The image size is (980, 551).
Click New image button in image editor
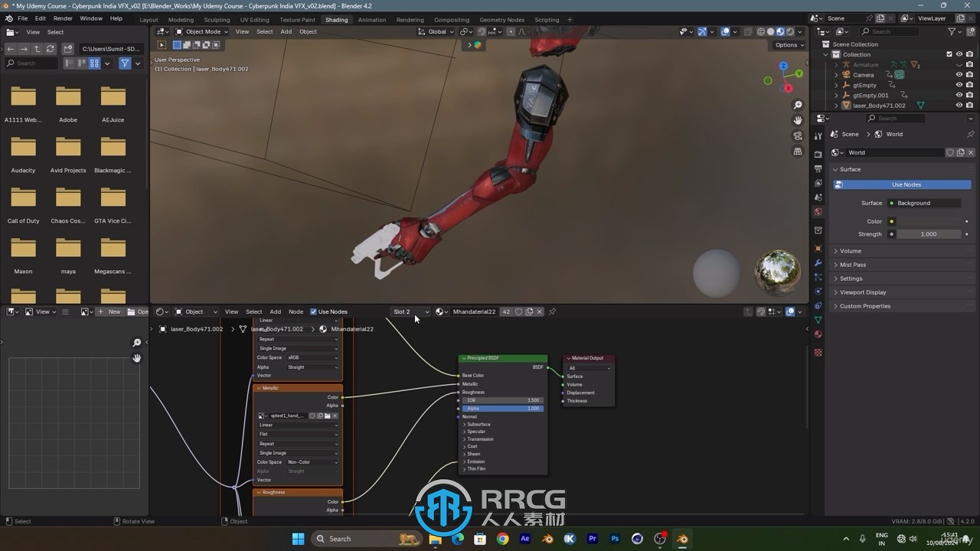[x=109, y=311]
